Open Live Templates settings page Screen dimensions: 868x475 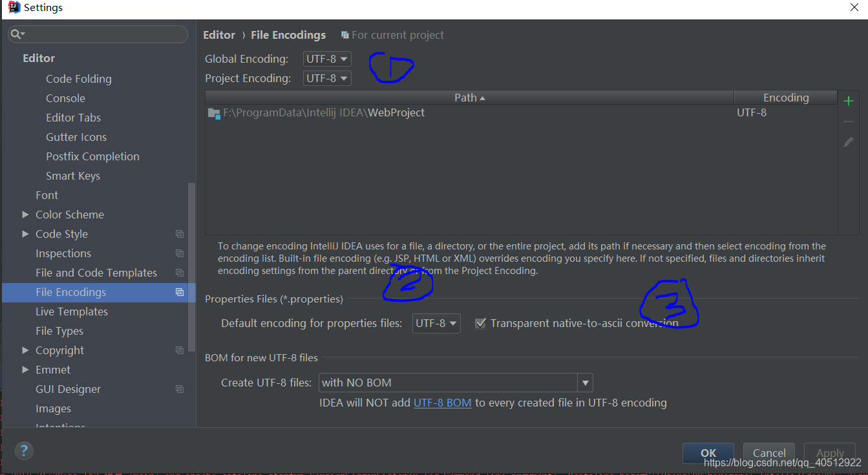point(72,311)
